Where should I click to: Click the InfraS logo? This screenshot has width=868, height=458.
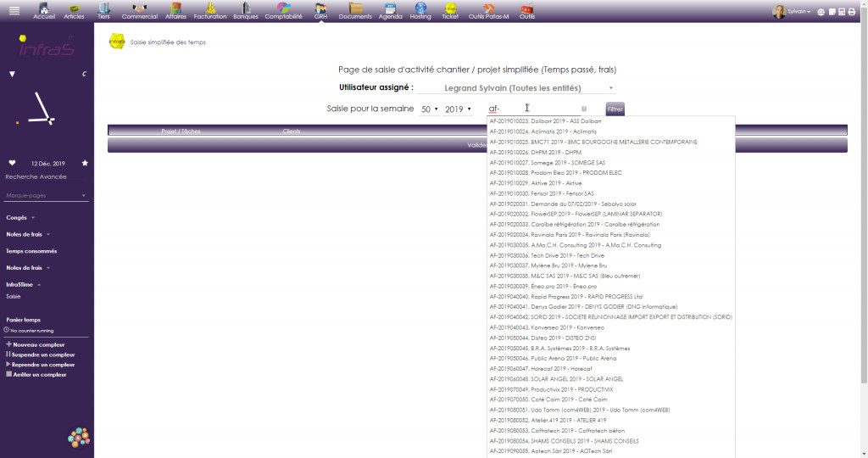(47, 47)
